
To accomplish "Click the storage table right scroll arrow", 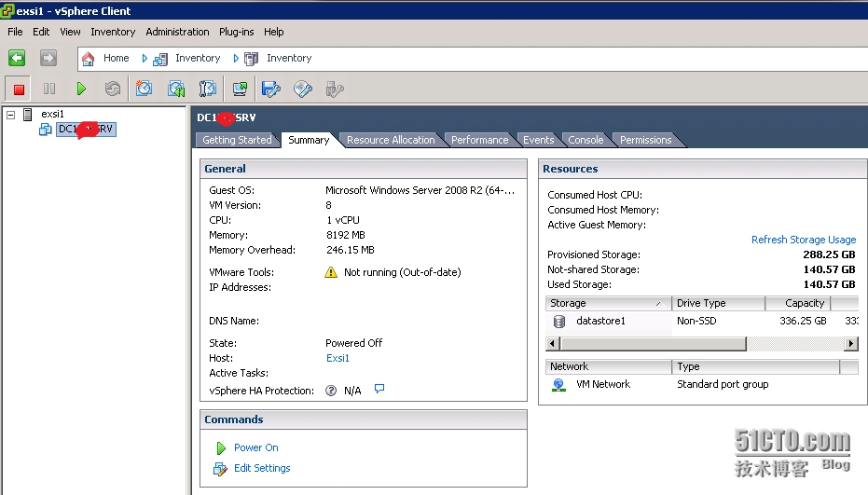I will (x=851, y=344).
